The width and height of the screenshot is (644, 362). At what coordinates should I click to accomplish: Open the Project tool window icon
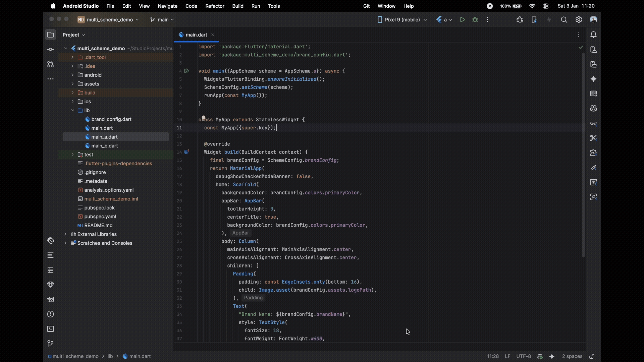click(50, 35)
